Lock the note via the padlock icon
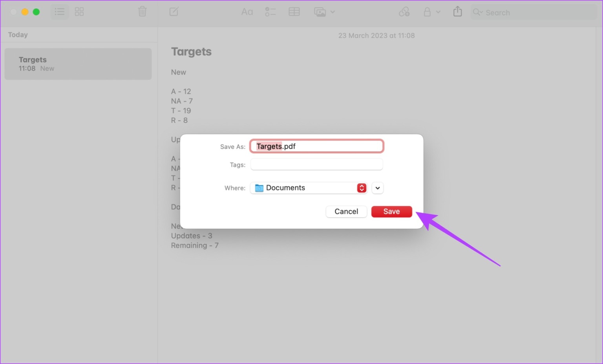 coord(428,11)
